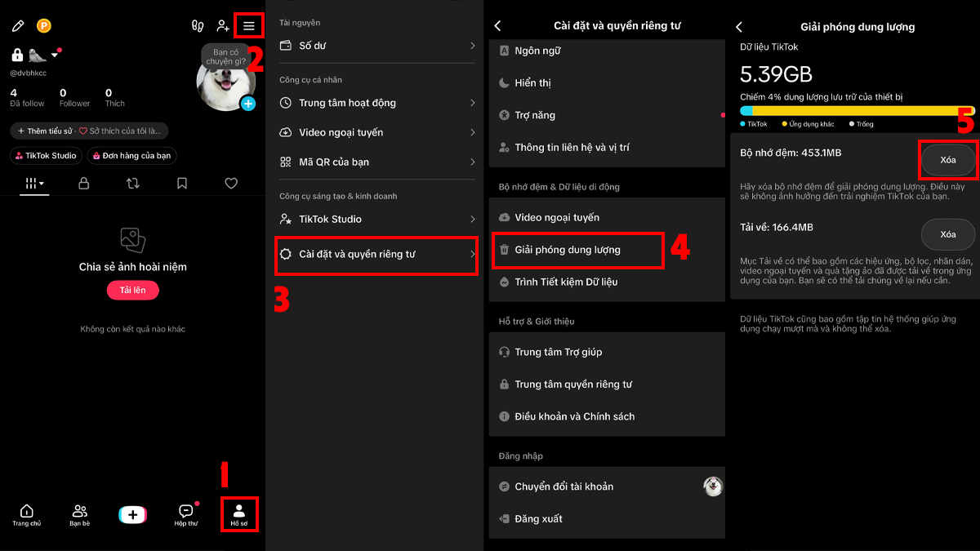
Task: Open Mã QR của bạn
Action: pos(377,162)
